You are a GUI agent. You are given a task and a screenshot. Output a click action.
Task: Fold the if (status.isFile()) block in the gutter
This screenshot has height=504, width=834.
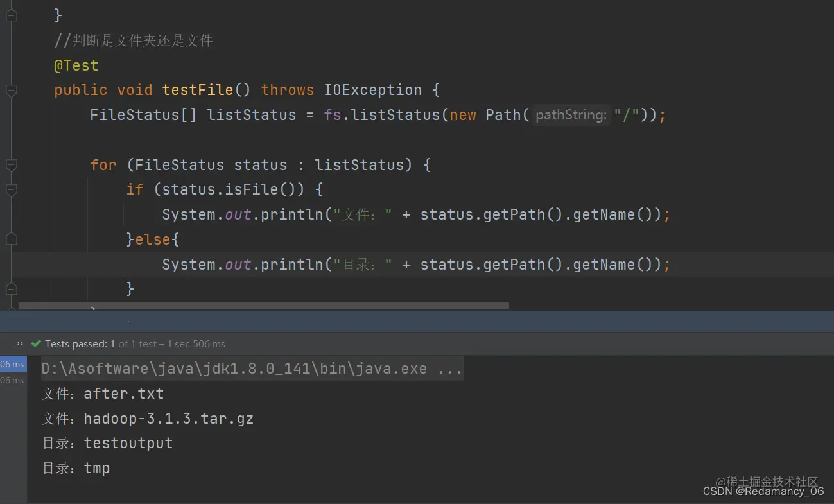coord(11,190)
